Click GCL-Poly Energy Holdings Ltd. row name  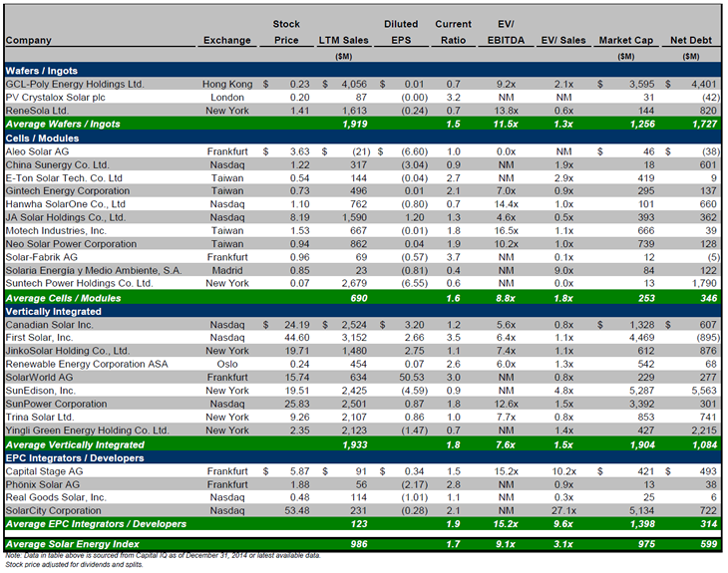[x=75, y=84]
